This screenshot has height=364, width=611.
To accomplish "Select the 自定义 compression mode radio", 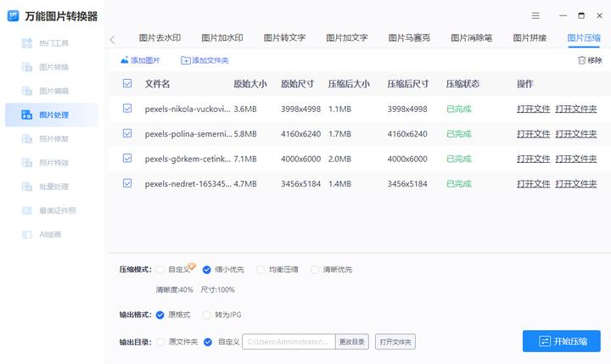I will click(160, 269).
